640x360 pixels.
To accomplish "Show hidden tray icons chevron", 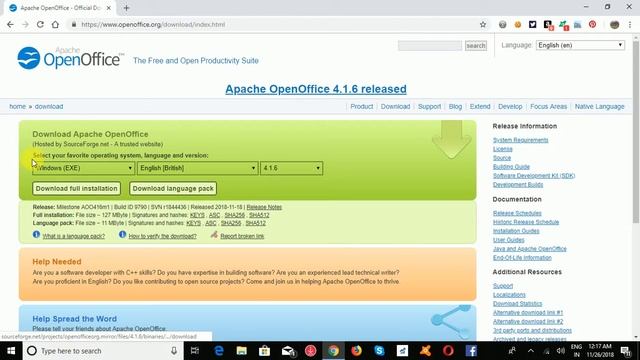I will (x=531, y=351).
